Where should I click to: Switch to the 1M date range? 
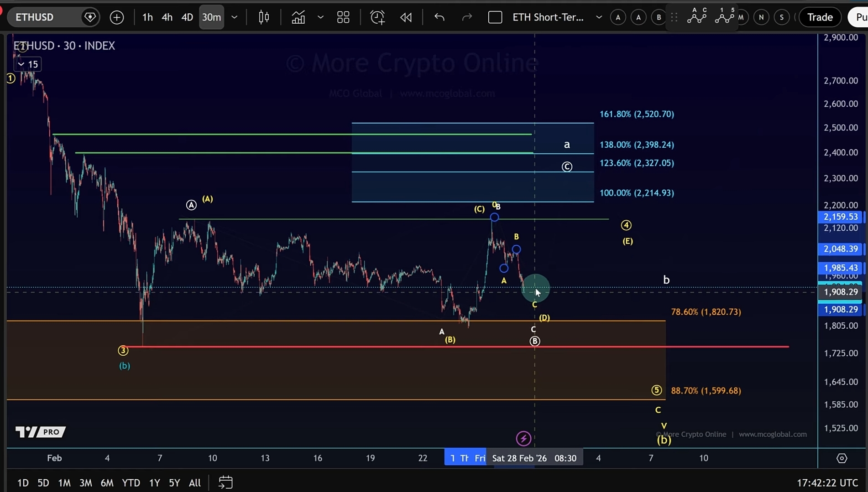point(64,482)
